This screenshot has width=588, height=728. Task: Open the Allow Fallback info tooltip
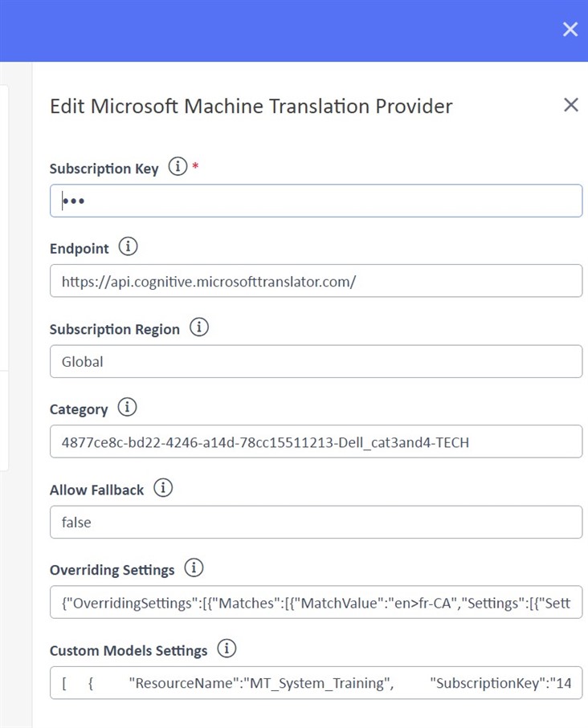coord(162,488)
